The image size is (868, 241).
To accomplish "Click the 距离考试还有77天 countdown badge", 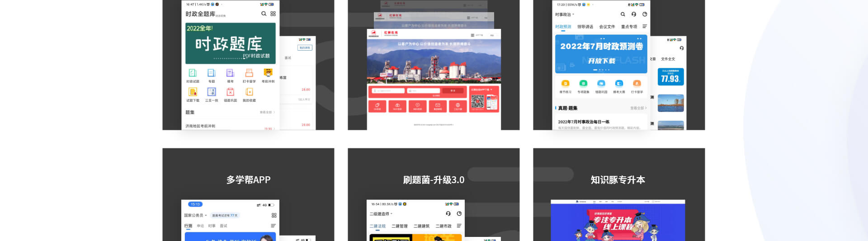I will pyautogui.click(x=225, y=216).
